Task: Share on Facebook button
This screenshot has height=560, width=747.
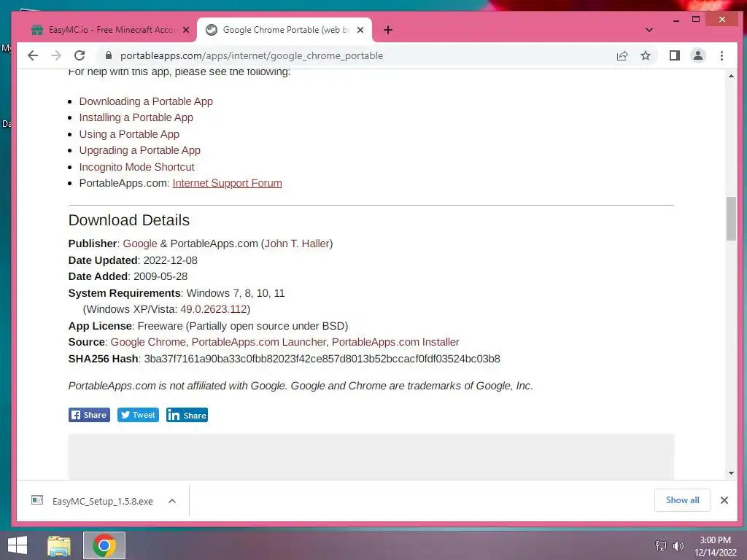Action: coord(89,415)
